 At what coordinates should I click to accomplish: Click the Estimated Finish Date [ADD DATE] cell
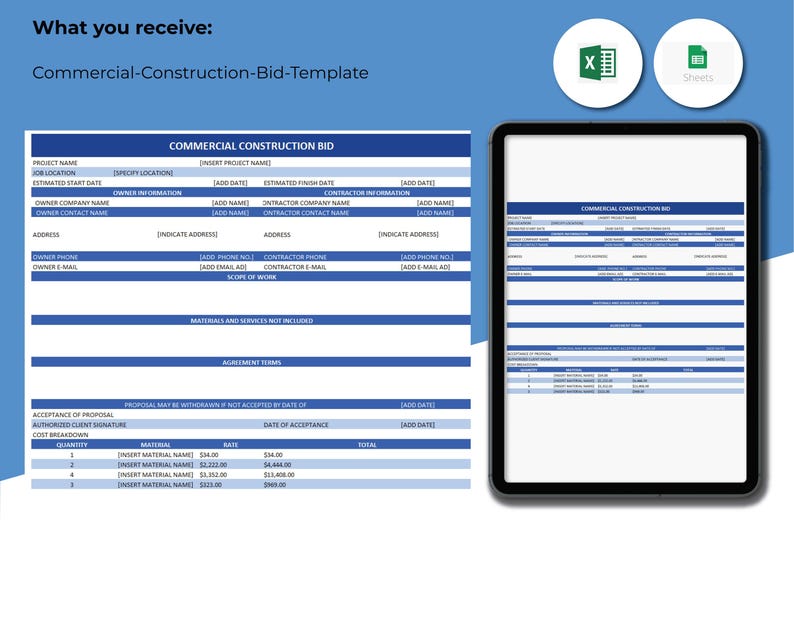[418, 183]
